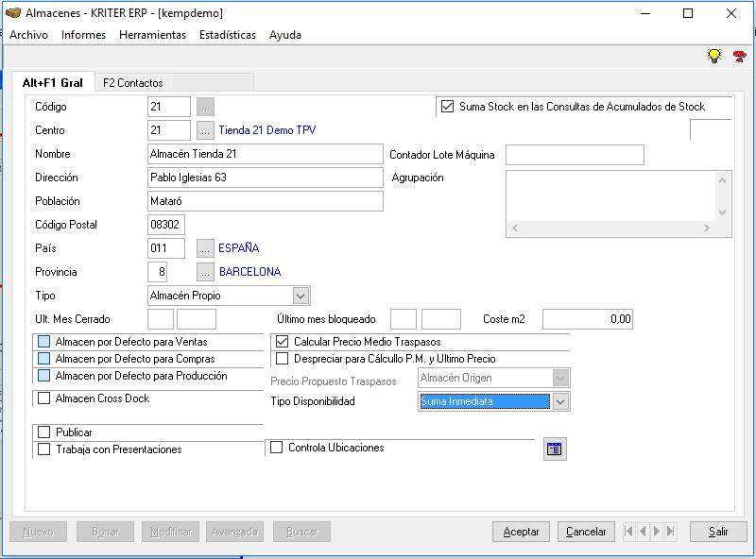Enable Almacen Cross Dock checkbox

[x=43, y=398]
